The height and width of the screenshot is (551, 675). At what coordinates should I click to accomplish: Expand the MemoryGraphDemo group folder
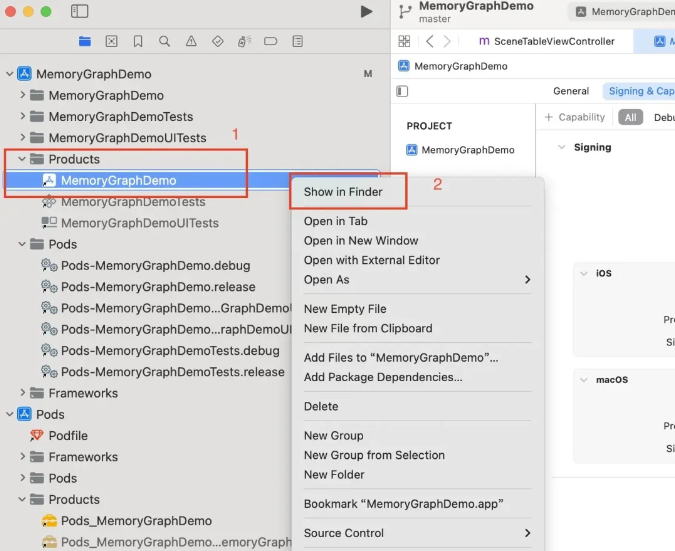pos(22,95)
